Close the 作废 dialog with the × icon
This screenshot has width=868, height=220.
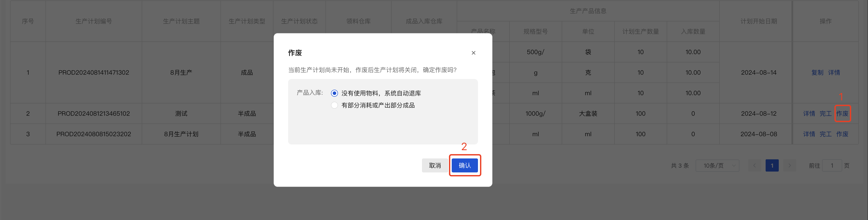(x=473, y=52)
